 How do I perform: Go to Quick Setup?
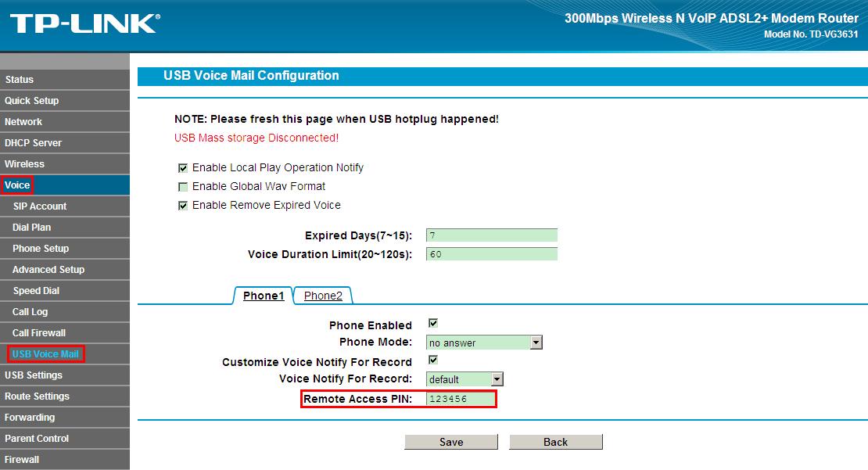click(64, 100)
